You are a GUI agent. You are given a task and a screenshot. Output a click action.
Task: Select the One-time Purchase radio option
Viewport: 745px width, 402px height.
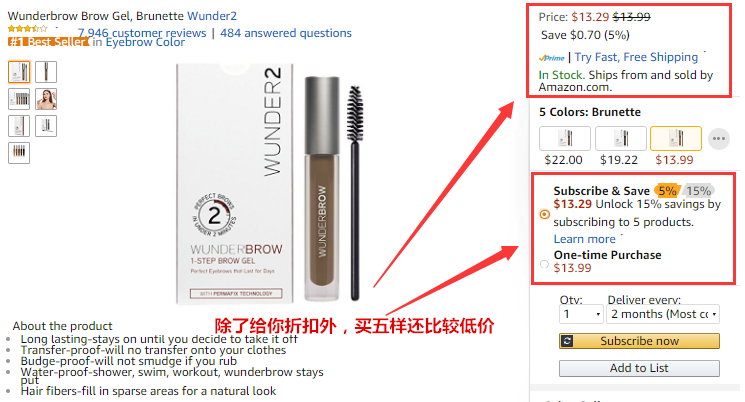(x=544, y=264)
